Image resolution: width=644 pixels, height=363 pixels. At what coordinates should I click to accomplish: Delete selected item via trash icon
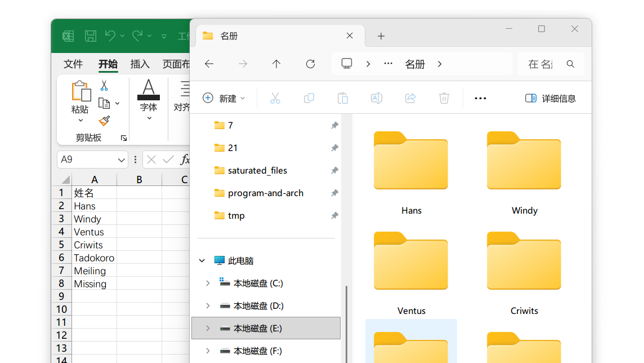[444, 98]
